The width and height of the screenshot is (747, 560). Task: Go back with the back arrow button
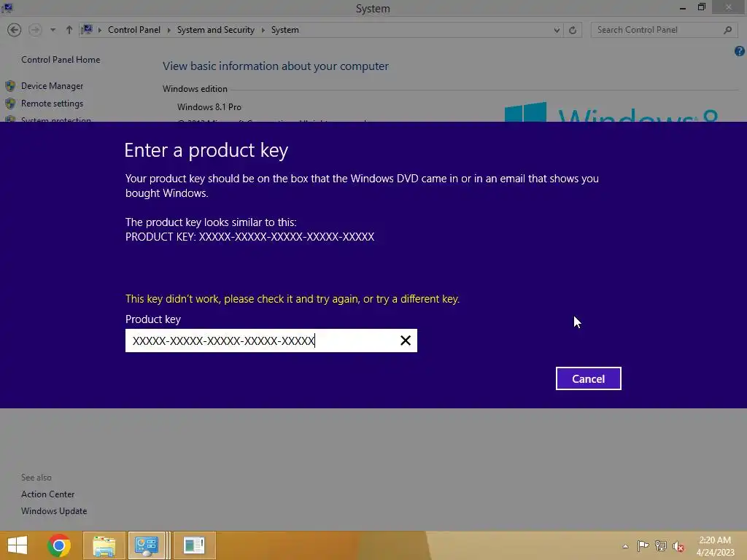[15, 30]
